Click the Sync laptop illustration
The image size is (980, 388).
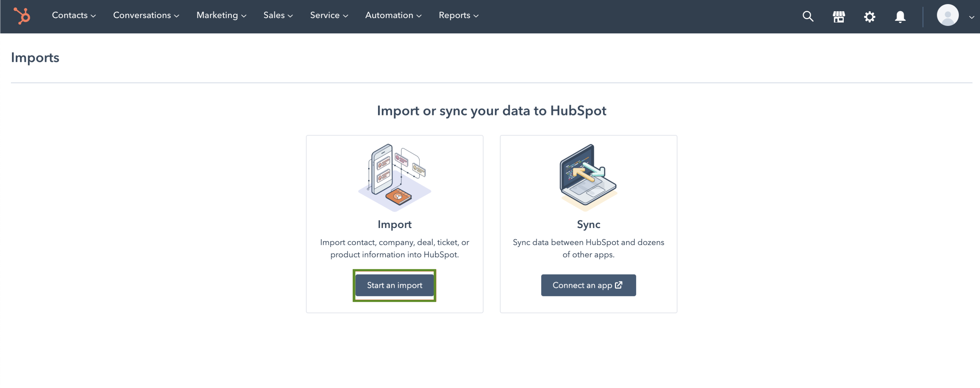pyautogui.click(x=588, y=177)
